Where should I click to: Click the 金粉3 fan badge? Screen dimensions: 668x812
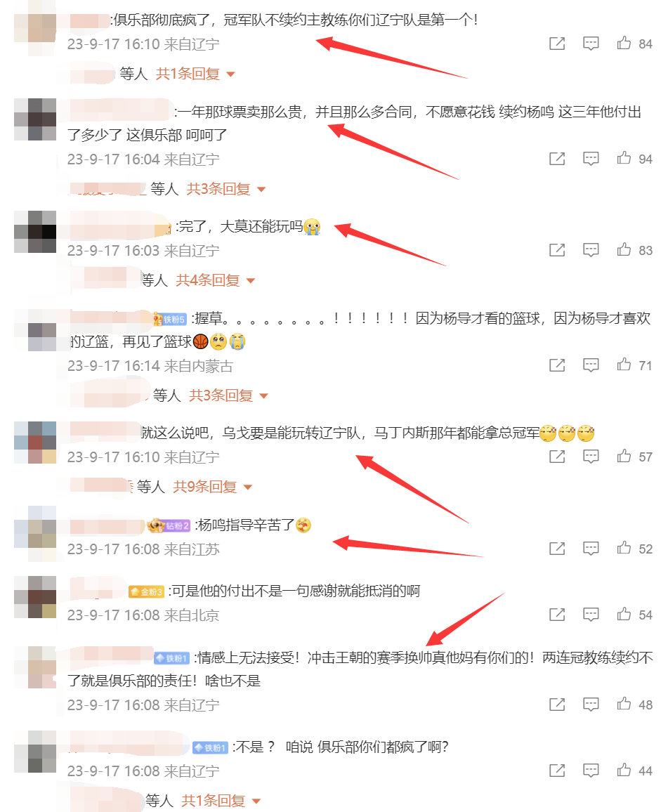pos(146,591)
